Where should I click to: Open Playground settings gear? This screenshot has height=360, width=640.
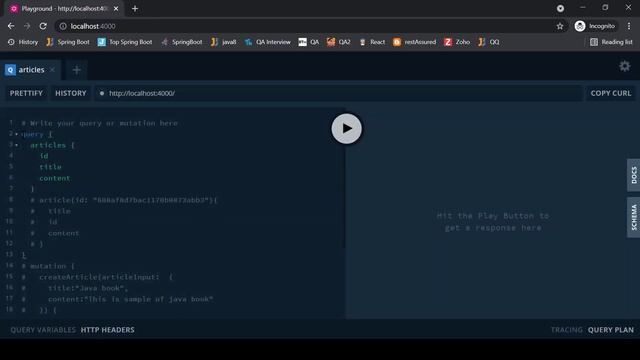pos(624,66)
